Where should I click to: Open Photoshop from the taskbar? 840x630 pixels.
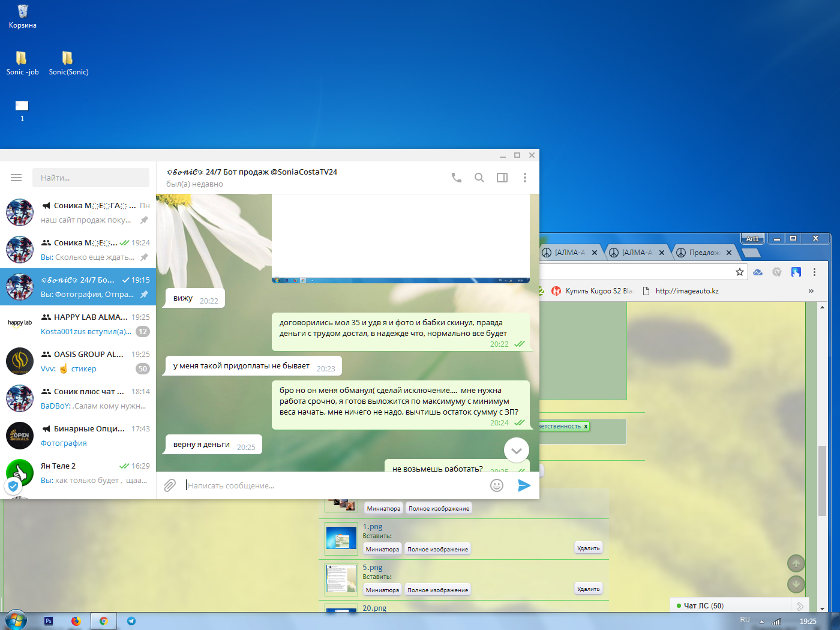pos(49,621)
